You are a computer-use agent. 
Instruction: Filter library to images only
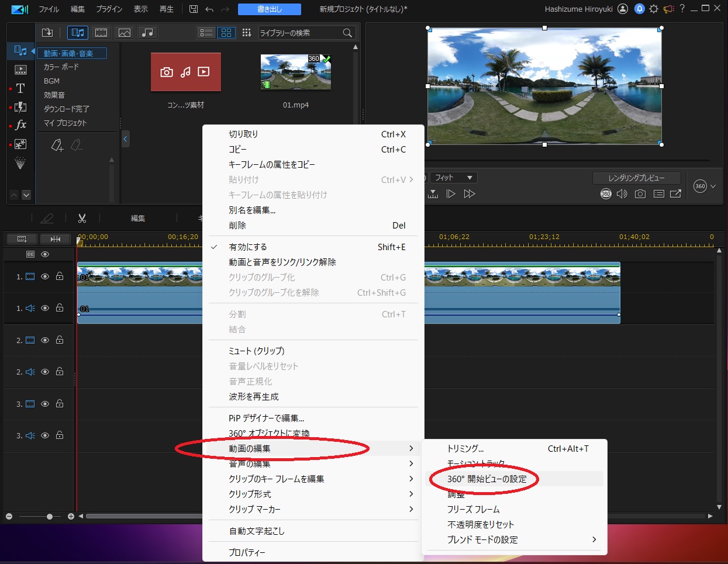[125, 33]
